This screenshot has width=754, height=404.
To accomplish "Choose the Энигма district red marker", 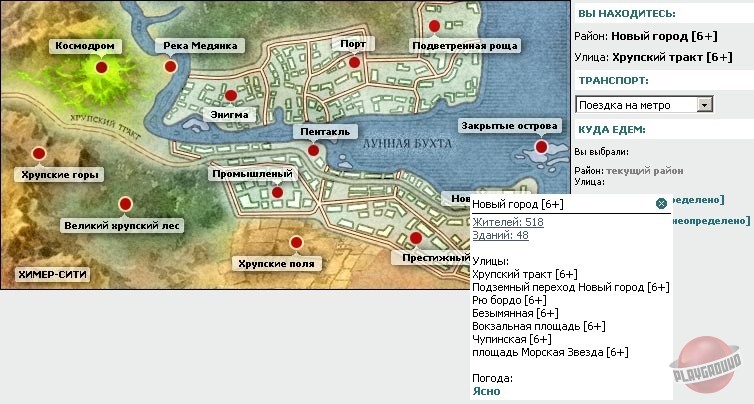I will (x=230, y=96).
